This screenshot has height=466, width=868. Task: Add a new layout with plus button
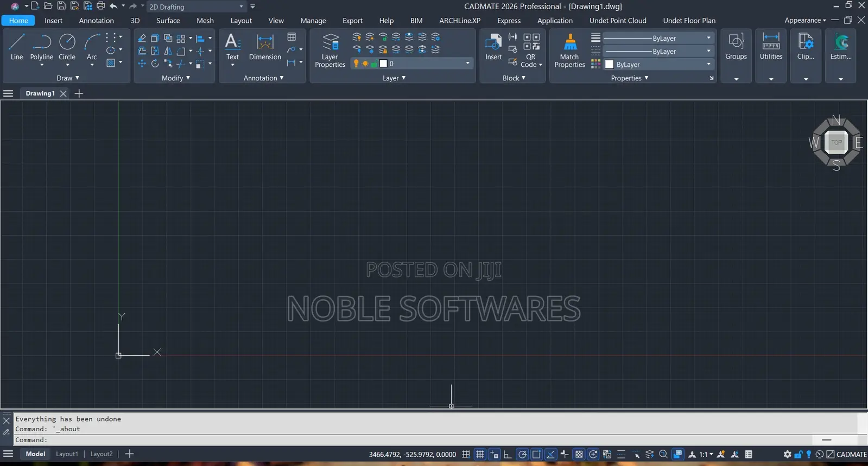pos(129,454)
